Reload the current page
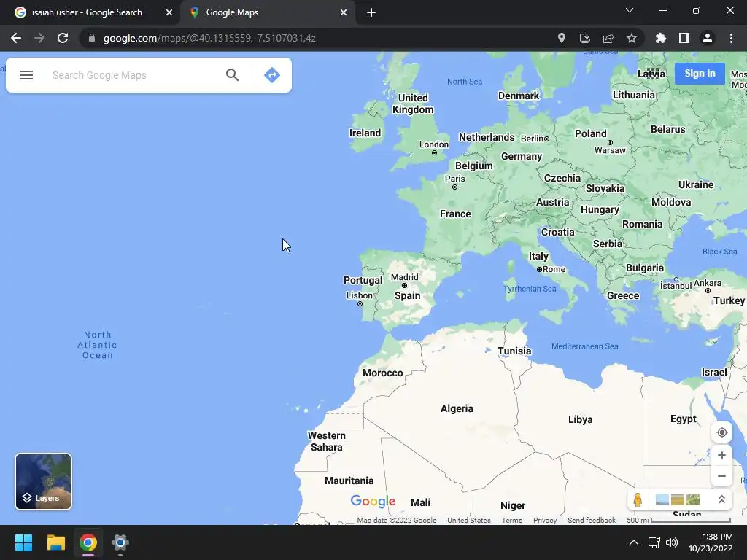Screen dimensions: 747x560 pos(63,38)
